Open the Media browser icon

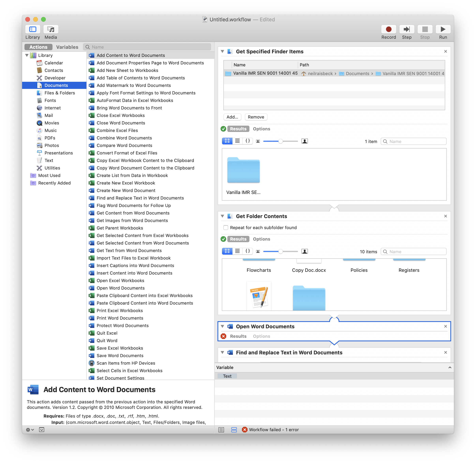point(51,29)
